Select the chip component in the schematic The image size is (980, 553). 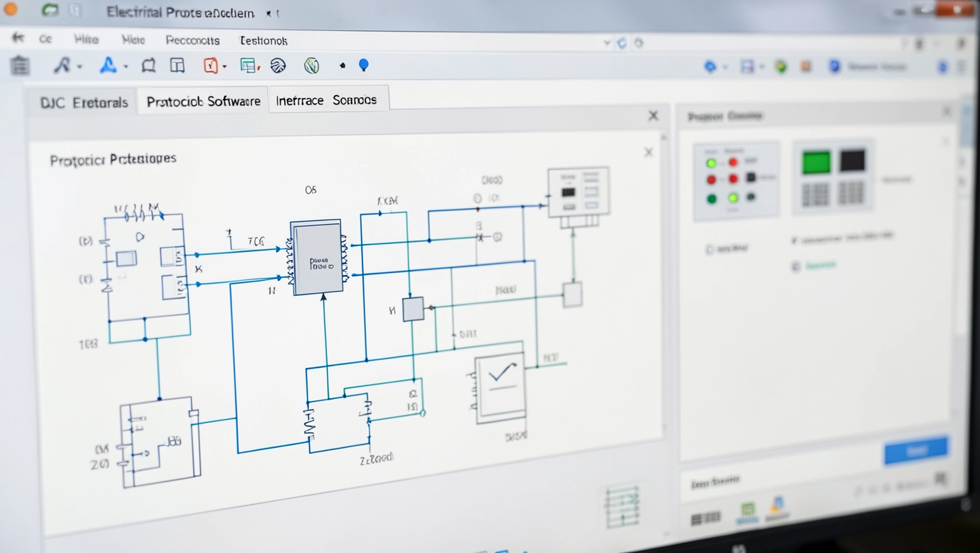click(x=316, y=258)
